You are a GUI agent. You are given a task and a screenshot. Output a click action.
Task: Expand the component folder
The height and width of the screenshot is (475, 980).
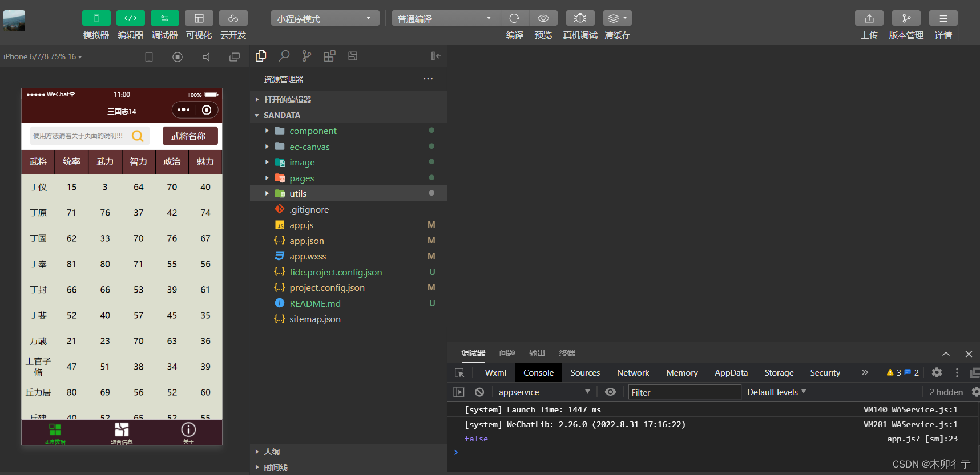pos(348,131)
